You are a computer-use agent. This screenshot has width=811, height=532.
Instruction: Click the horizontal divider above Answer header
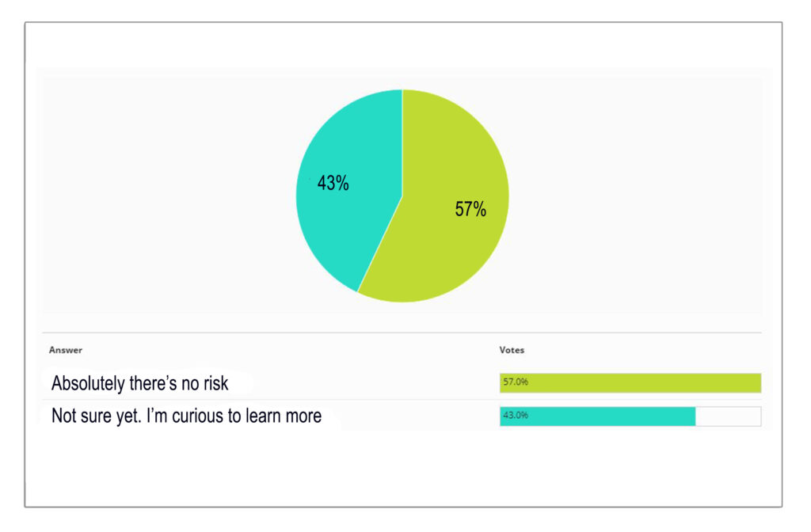pos(402,332)
